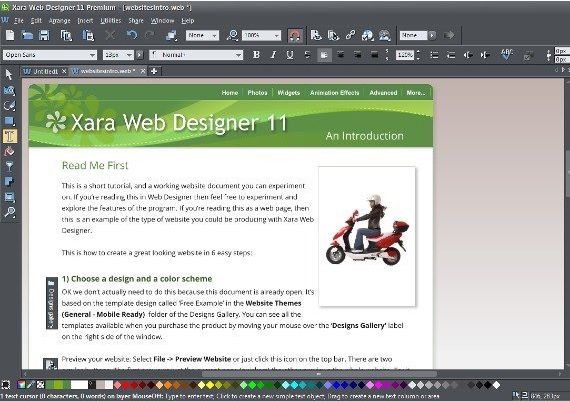The image size is (570, 401).
Task: Select the Shape Editor tool icon
Action: (9, 106)
